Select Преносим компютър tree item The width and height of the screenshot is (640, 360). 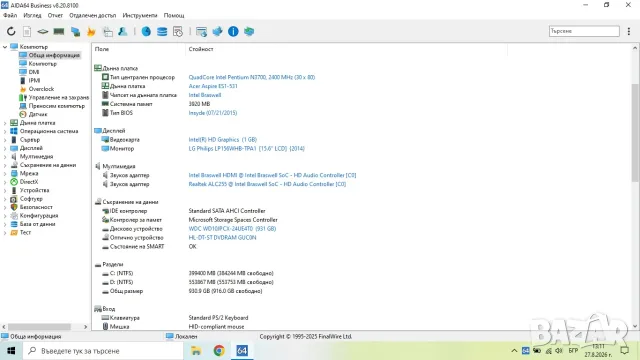pos(57,106)
